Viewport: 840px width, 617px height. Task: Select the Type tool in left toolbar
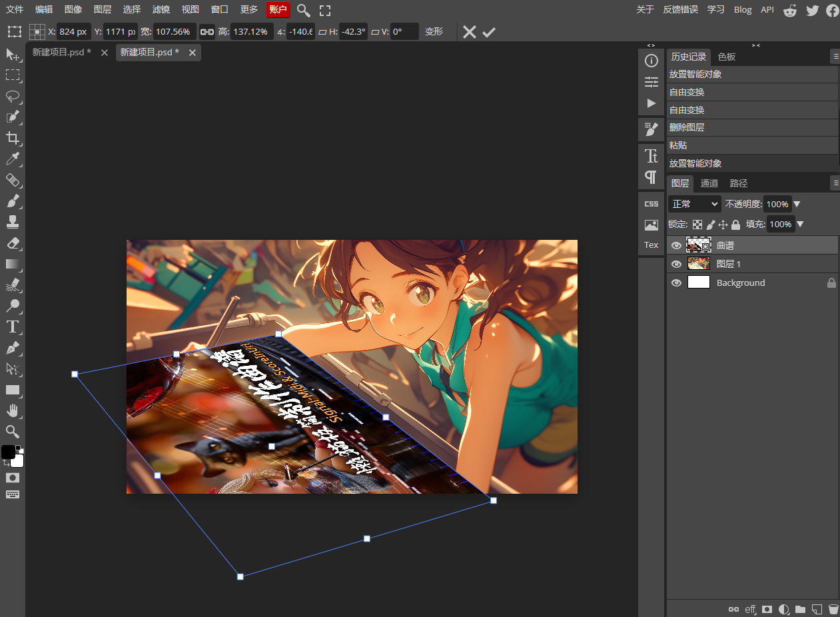pyautogui.click(x=13, y=326)
